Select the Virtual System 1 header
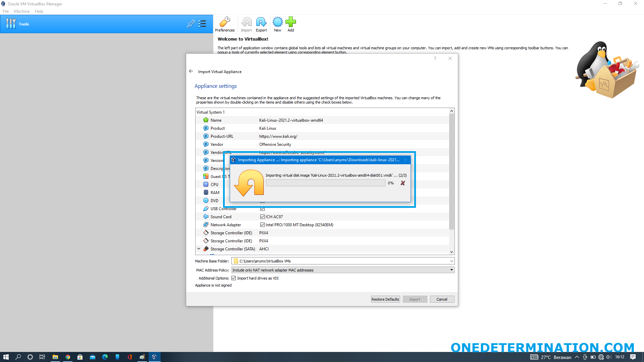 [210, 112]
